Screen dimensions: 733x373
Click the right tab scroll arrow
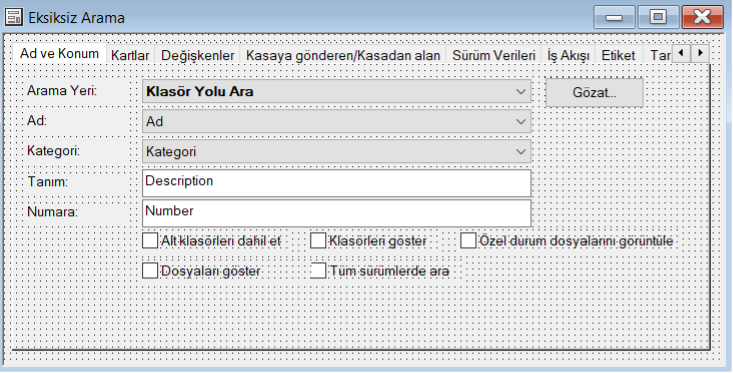[700, 53]
